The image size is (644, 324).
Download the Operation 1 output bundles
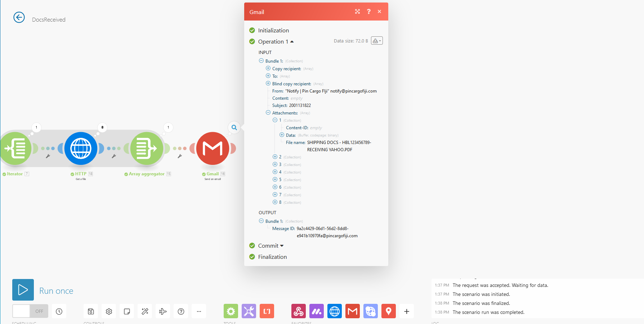[x=377, y=41]
